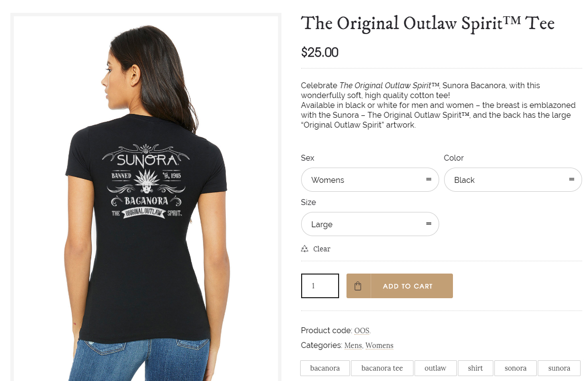The width and height of the screenshot is (588, 381).
Task: Open the OOS product code link
Action: [362, 331]
